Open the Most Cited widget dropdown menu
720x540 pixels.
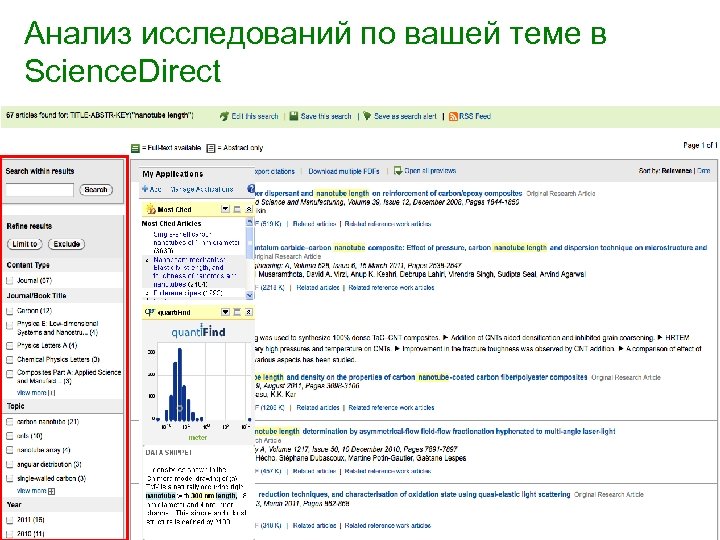coord(225,209)
